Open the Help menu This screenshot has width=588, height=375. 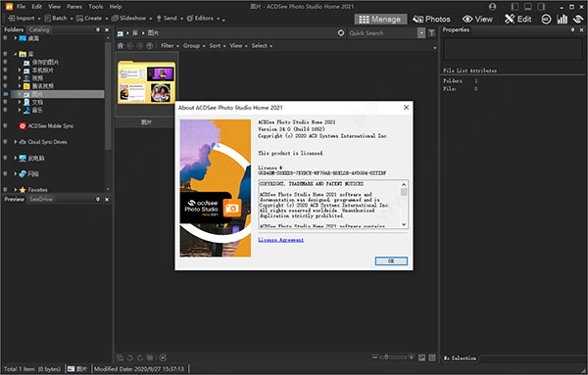pyautogui.click(x=116, y=7)
